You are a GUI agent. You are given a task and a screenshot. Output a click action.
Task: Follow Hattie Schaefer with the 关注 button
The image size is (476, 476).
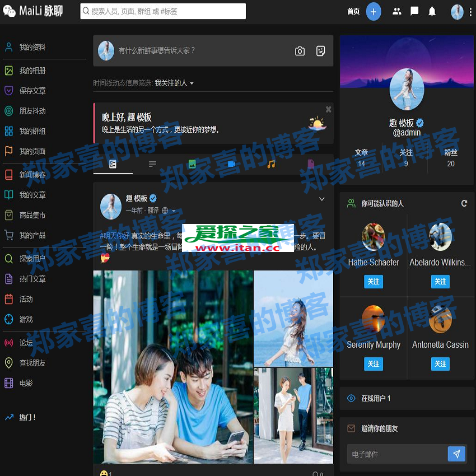pyautogui.click(x=374, y=282)
